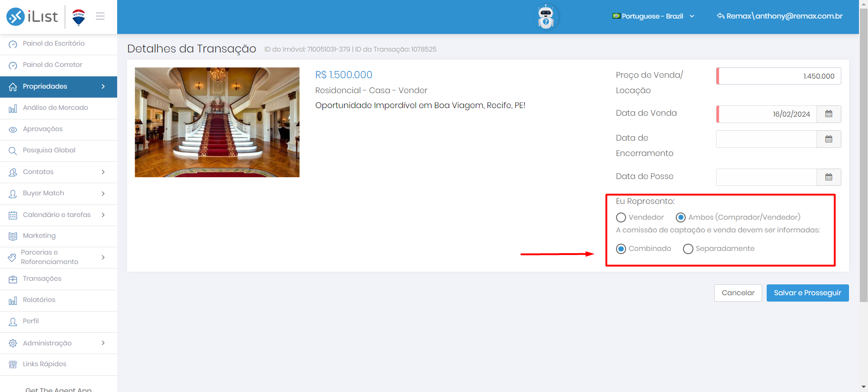Screen dimensions: 868x392
Task: Expand Parcerias e Referenciamento chevron
Action: 103,257
